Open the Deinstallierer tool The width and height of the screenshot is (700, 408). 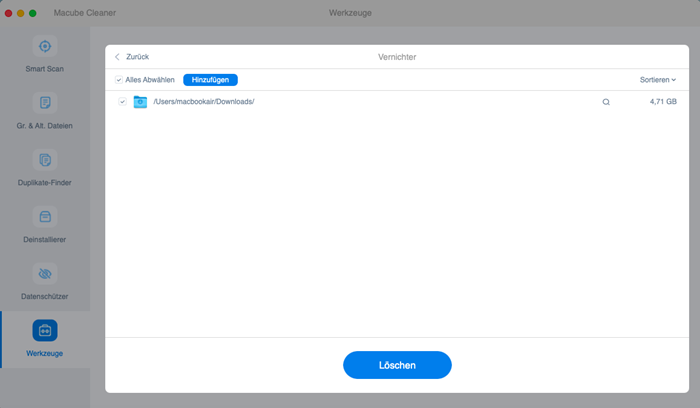[45, 225]
